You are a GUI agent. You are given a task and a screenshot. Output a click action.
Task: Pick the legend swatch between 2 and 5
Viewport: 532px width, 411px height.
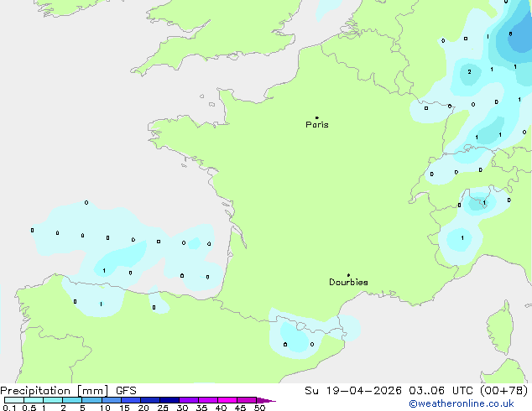coord(72,400)
